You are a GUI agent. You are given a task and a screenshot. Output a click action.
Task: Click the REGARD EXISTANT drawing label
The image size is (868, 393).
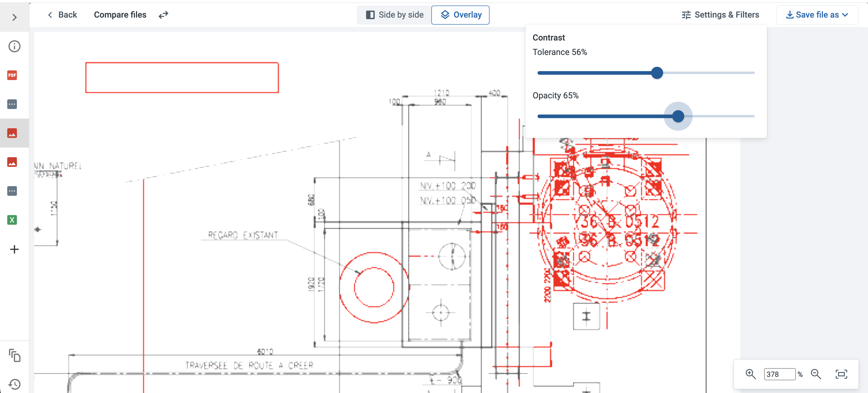click(243, 235)
